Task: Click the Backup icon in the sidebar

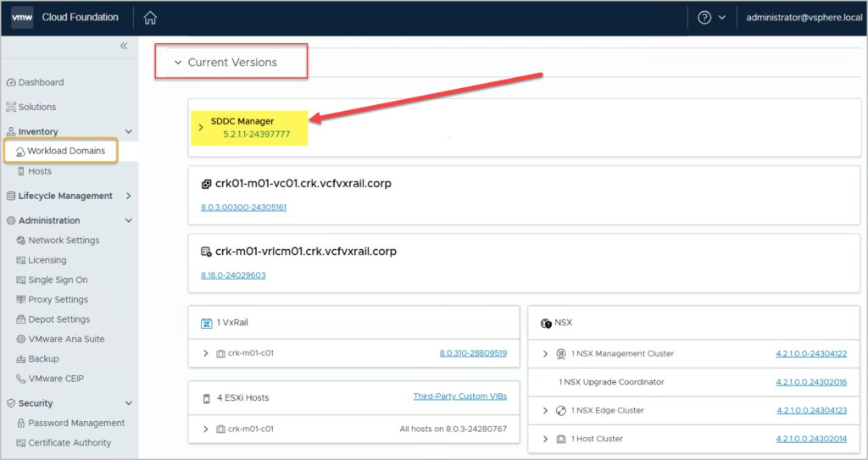Action: click(21, 358)
